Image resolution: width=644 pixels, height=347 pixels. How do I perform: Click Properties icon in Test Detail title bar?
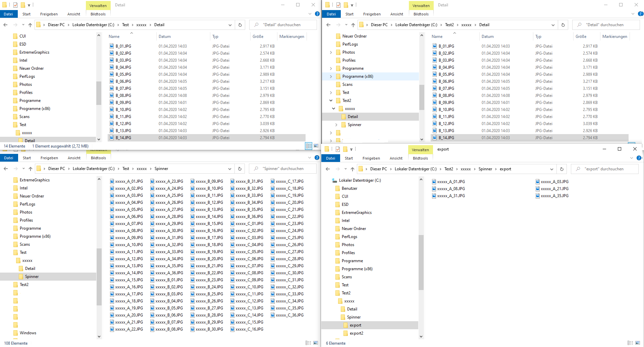tap(15, 5)
